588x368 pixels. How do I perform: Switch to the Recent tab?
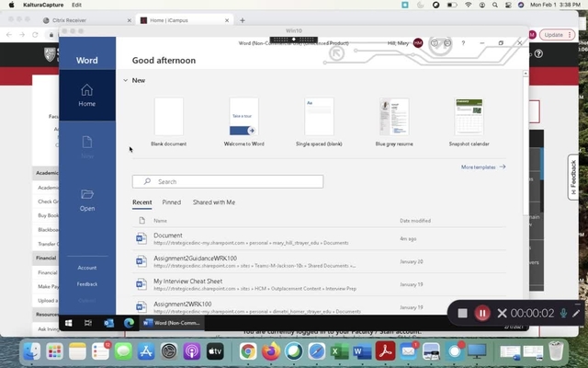coord(142,202)
